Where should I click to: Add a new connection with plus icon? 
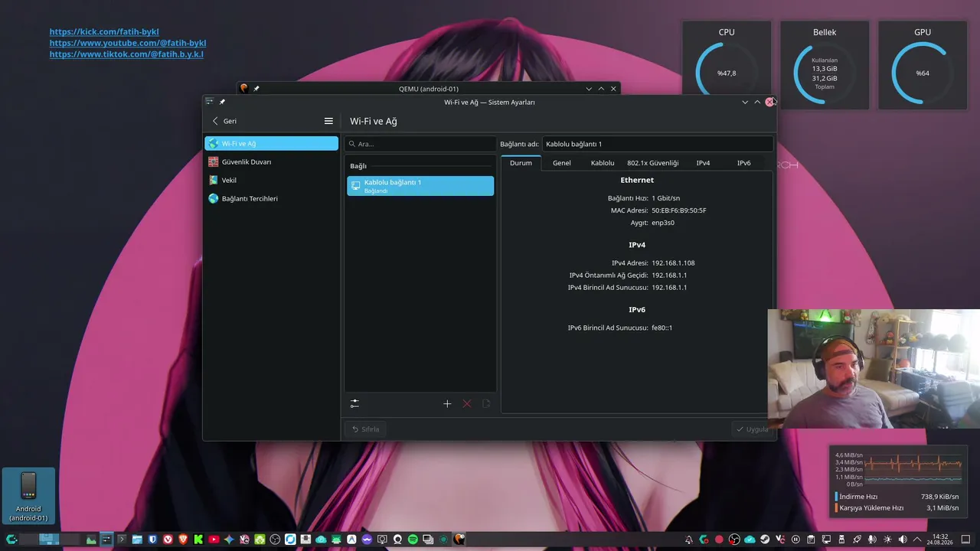(447, 403)
